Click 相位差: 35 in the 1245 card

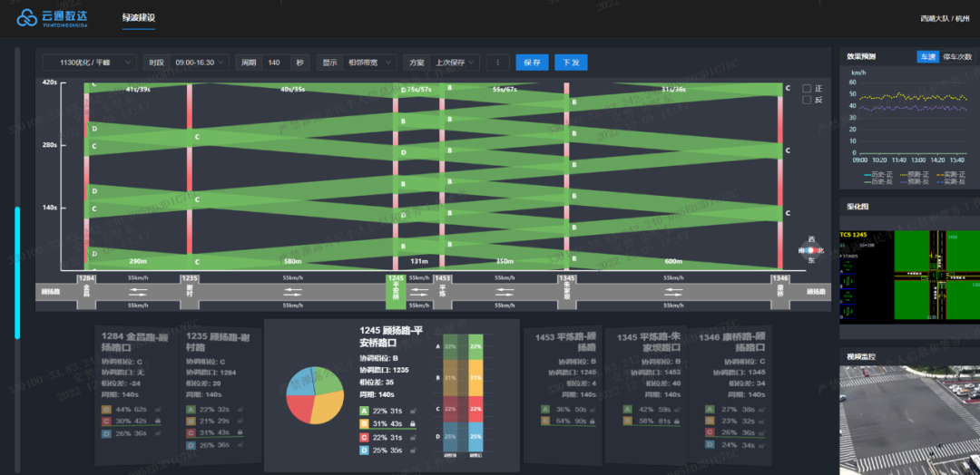377,382
